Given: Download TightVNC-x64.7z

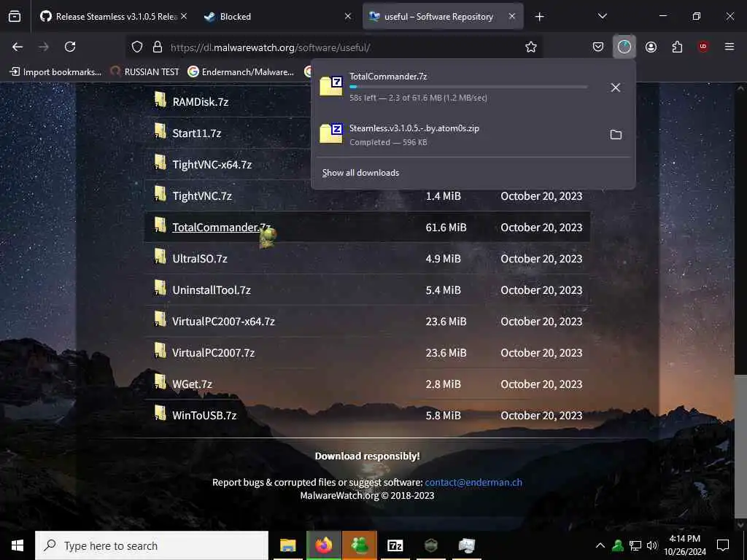Looking at the screenshot, I should coord(212,165).
